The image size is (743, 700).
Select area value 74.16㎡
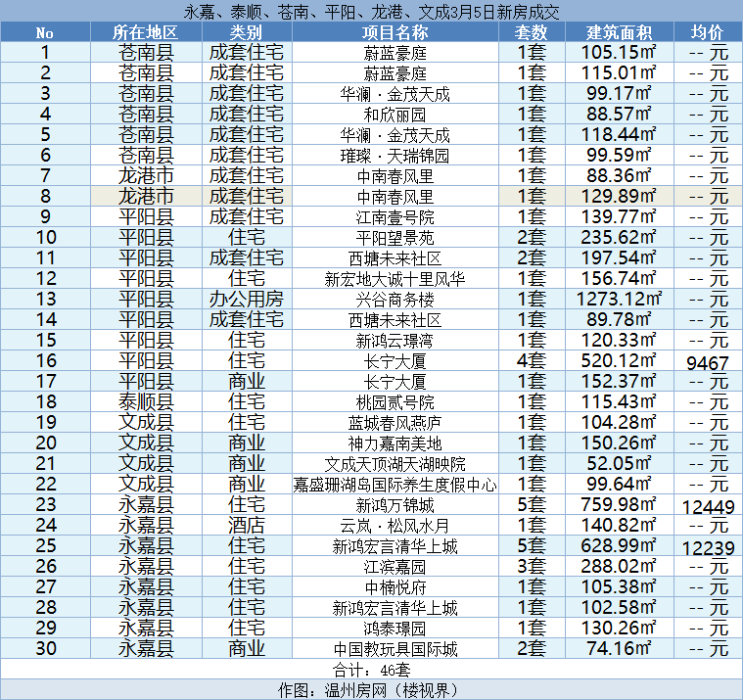pyautogui.click(x=619, y=649)
